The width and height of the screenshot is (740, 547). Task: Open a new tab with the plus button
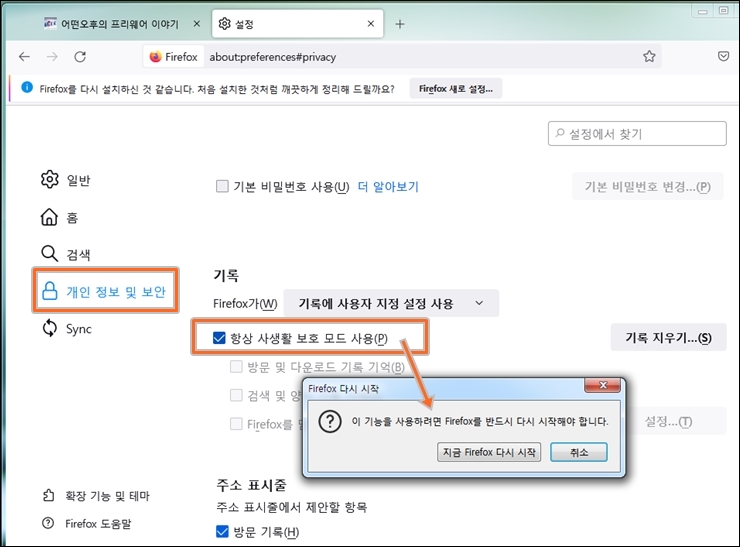400,24
